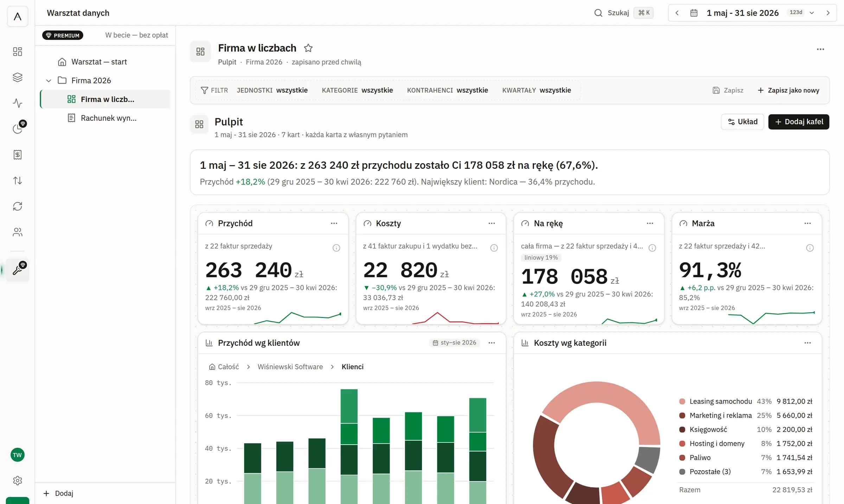Open the layers stack icon in left rail

tap(17, 77)
